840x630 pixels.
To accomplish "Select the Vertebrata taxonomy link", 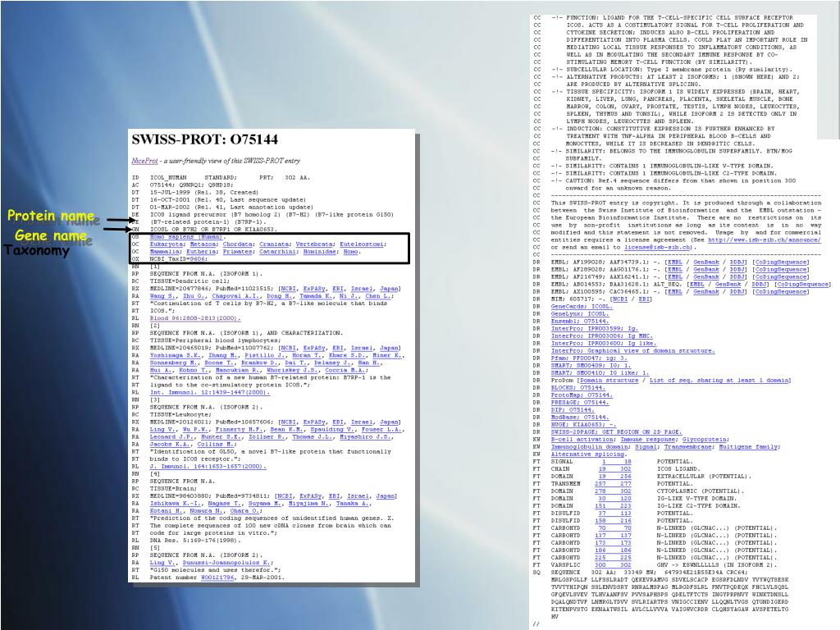I will click(314, 244).
